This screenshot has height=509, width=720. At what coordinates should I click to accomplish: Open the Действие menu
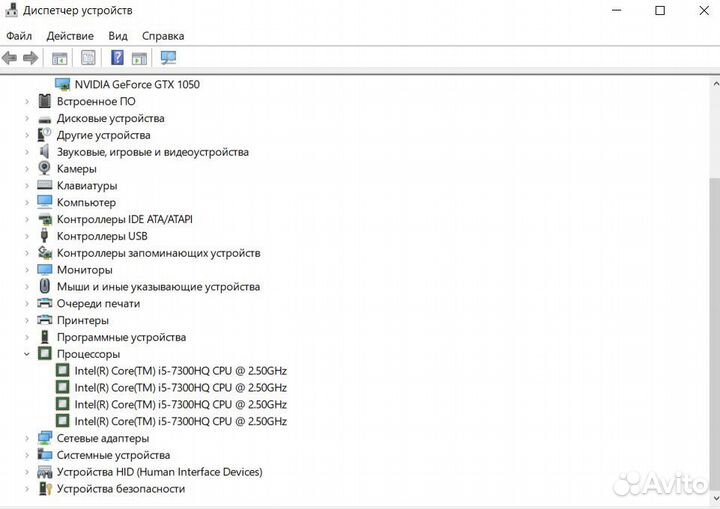[70, 36]
